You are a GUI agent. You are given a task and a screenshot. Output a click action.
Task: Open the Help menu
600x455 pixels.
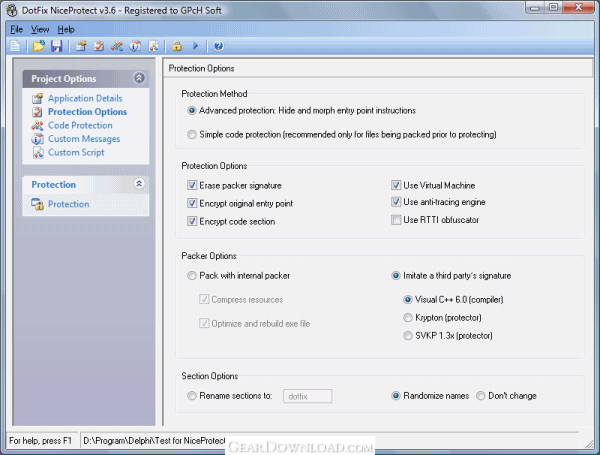66,29
